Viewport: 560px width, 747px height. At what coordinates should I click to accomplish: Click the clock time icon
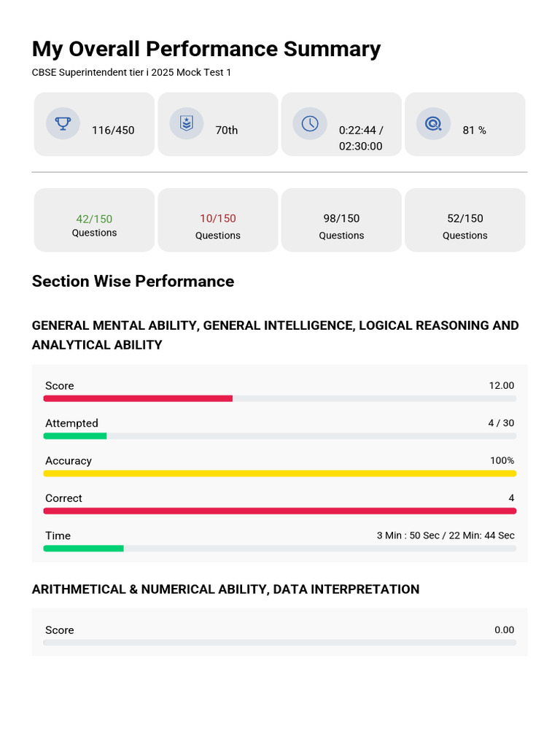click(x=310, y=123)
